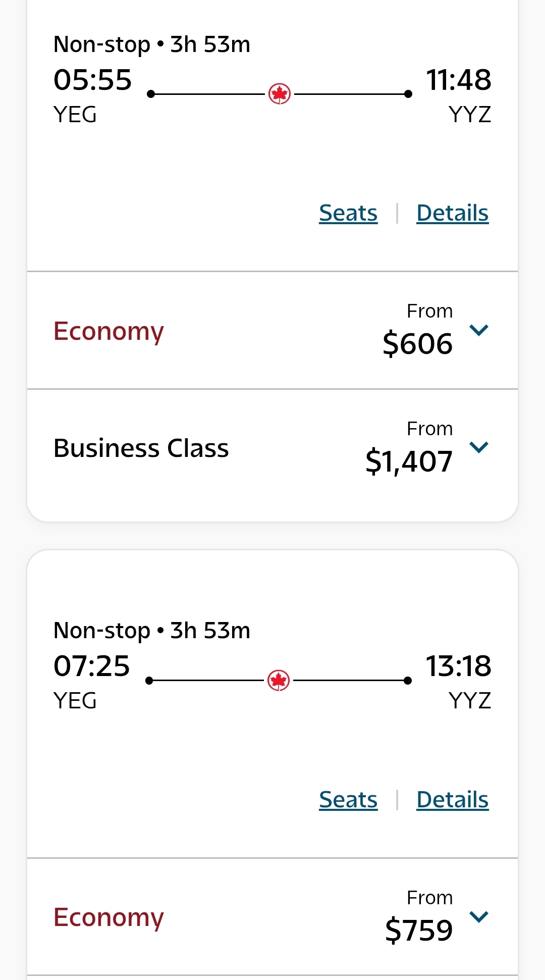The height and width of the screenshot is (980, 545).
Task: Tap first flight's Non-stop 3h 53m label
Action: (151, 44)
